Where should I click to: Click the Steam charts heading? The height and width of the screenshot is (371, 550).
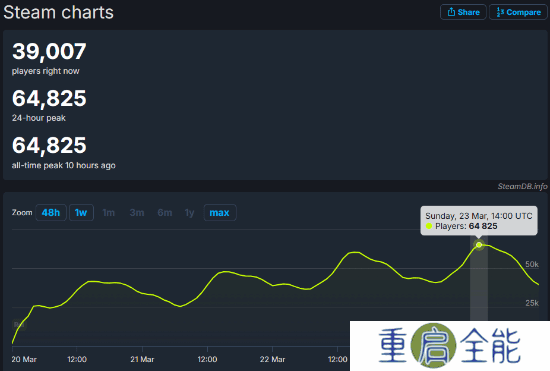[59, 12]
